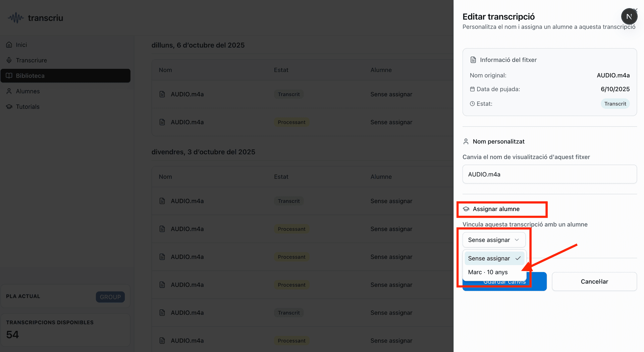Click the Transcriure microphone icon
The height and width of the screenshot is (352, 644).
[9, 60]
